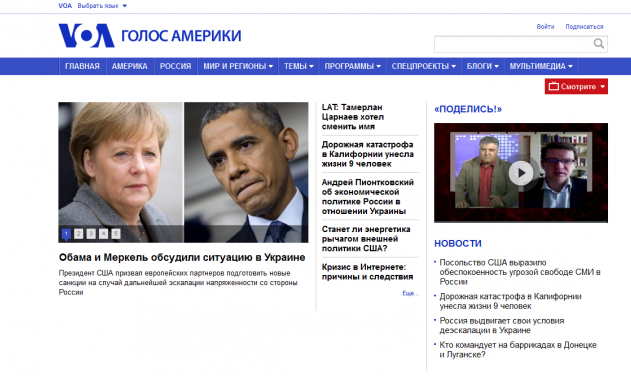Click the Еще... more link
Screen dimensions: 631x376
click(410, 293)
